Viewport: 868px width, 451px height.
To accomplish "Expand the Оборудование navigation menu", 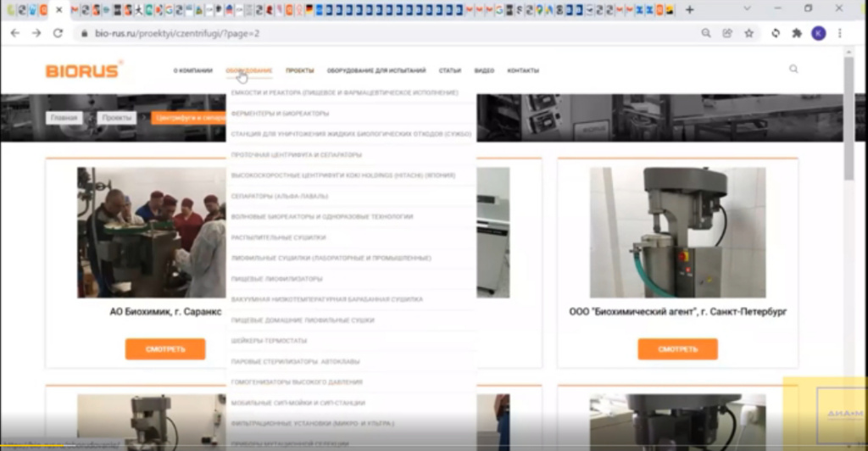I will tap(249, 70).
